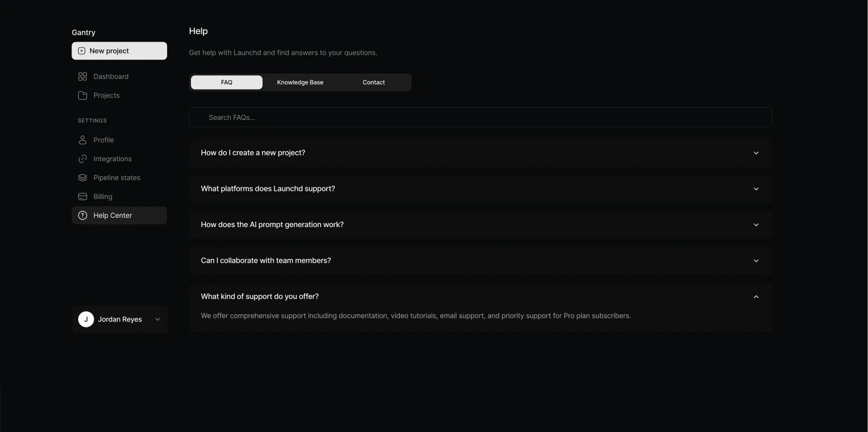Viewport: 868px width, 432px height.
Task: Click the Dashboard grid icon
Action: (x=82, y=76)
